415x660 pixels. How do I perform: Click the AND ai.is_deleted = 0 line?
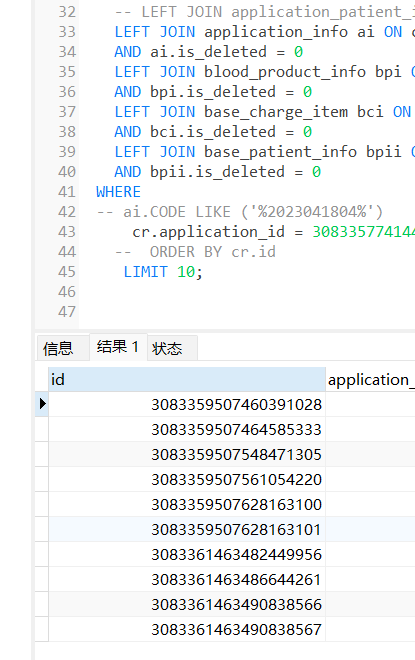(x=209, y=52)
